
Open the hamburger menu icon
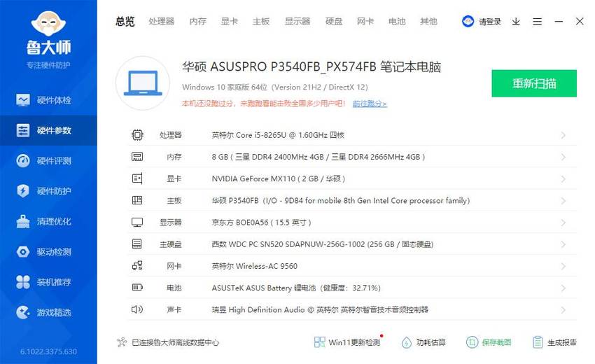click(x=537, y=22)
